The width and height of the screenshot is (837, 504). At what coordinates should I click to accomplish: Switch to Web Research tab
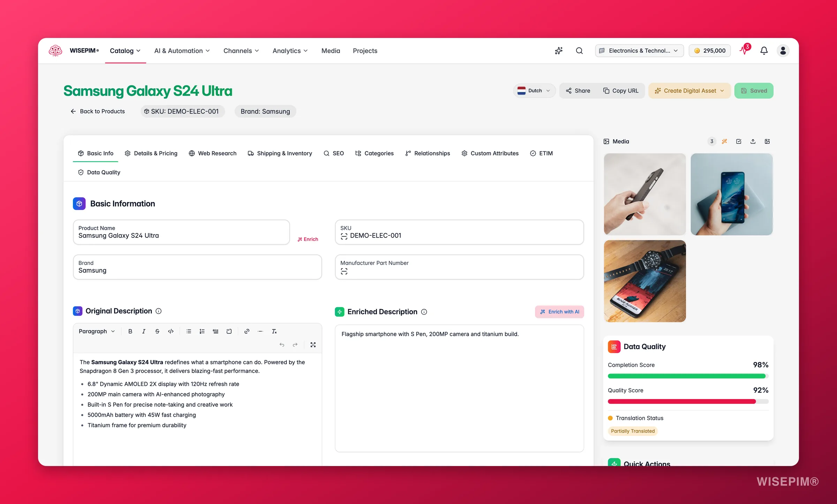point(212,153)
